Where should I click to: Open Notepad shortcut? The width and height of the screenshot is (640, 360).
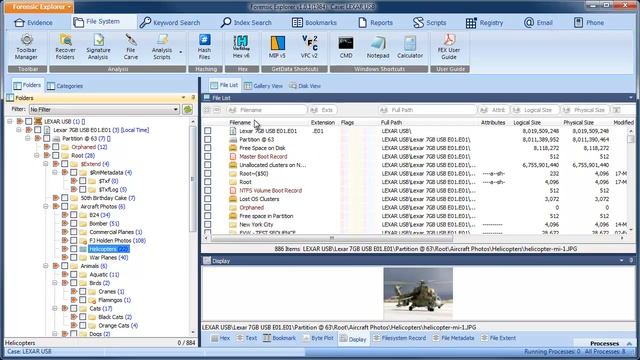click(x=378, y=47)
